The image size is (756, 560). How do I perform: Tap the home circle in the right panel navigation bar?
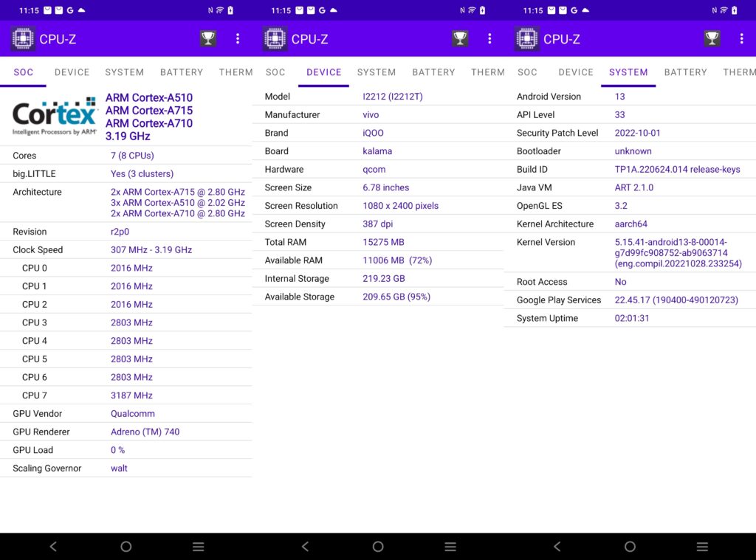click(x=630, y=546)
